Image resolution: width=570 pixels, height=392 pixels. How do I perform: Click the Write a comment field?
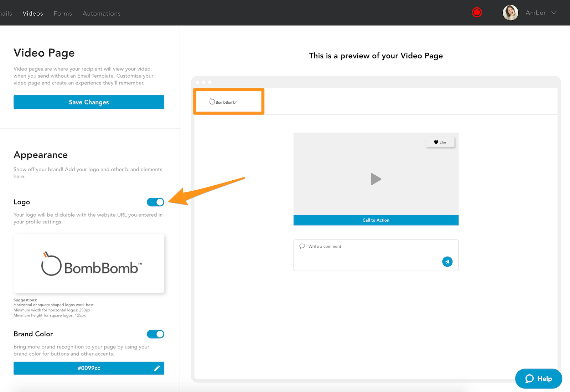point(376,255)
